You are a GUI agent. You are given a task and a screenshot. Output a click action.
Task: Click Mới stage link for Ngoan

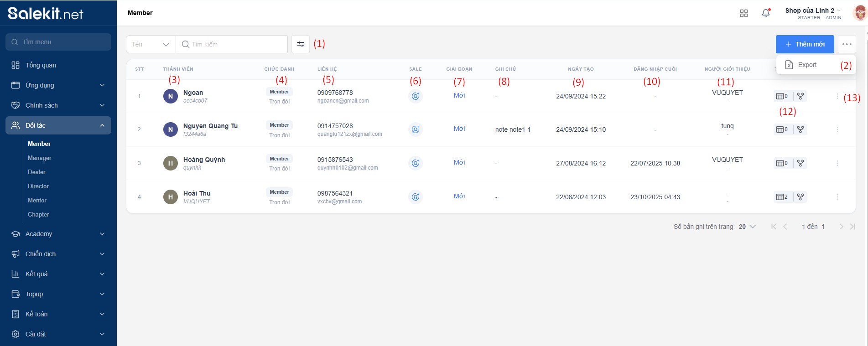(459, 95)
